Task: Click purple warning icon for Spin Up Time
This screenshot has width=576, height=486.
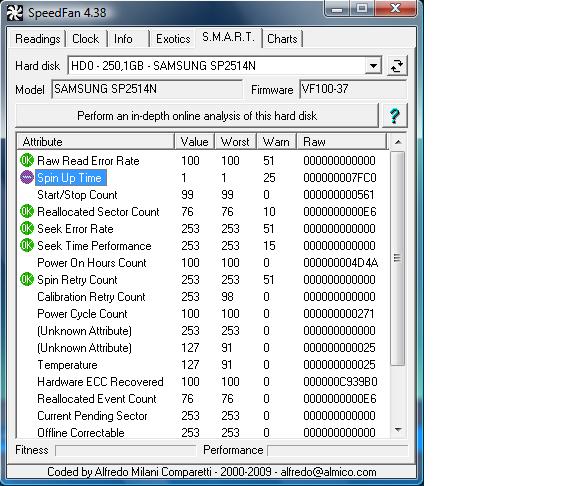Action: pos(26,177)
